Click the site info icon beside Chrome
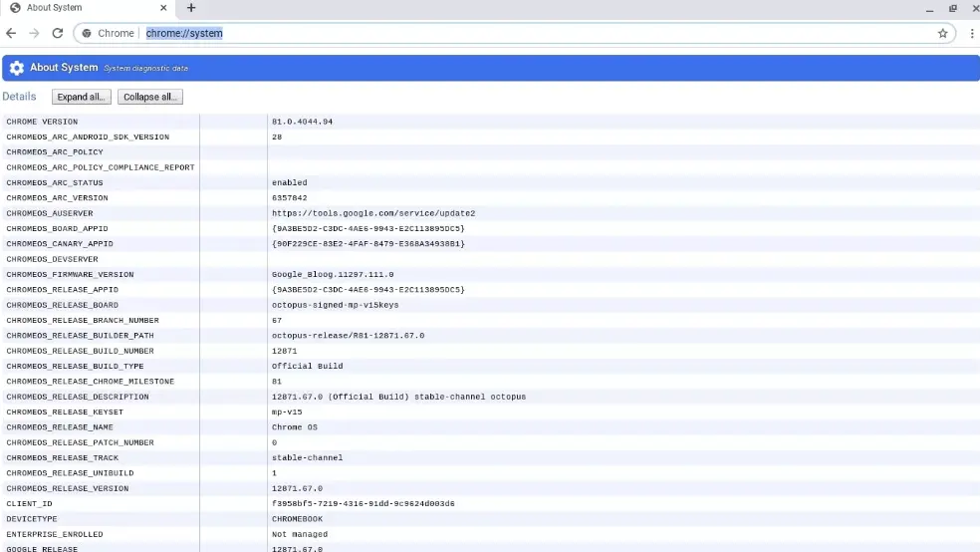Viewport: 980px width, 552px height. click(x=87, y=33)
